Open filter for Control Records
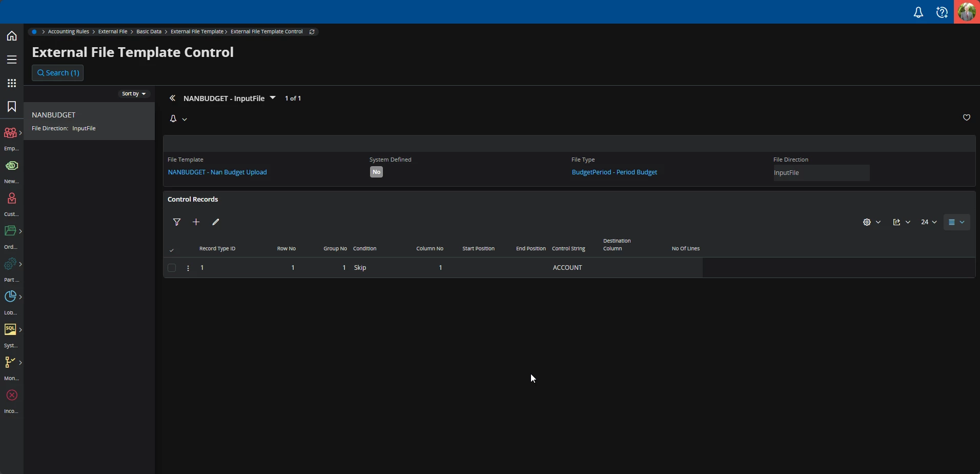Image resolution: width=980 pixels, height=474 pixels. [177, 222]
